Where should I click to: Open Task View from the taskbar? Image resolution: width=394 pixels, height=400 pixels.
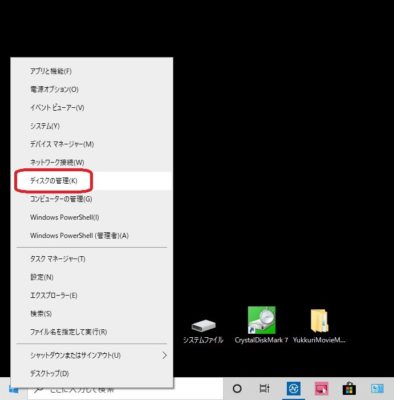tap(264, 389)
